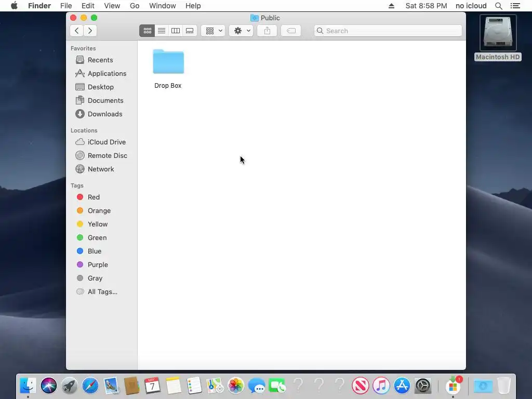Click the Edit Tags toolbar button
This screenshot has height=399, width=532.
(x=291, y=31)
